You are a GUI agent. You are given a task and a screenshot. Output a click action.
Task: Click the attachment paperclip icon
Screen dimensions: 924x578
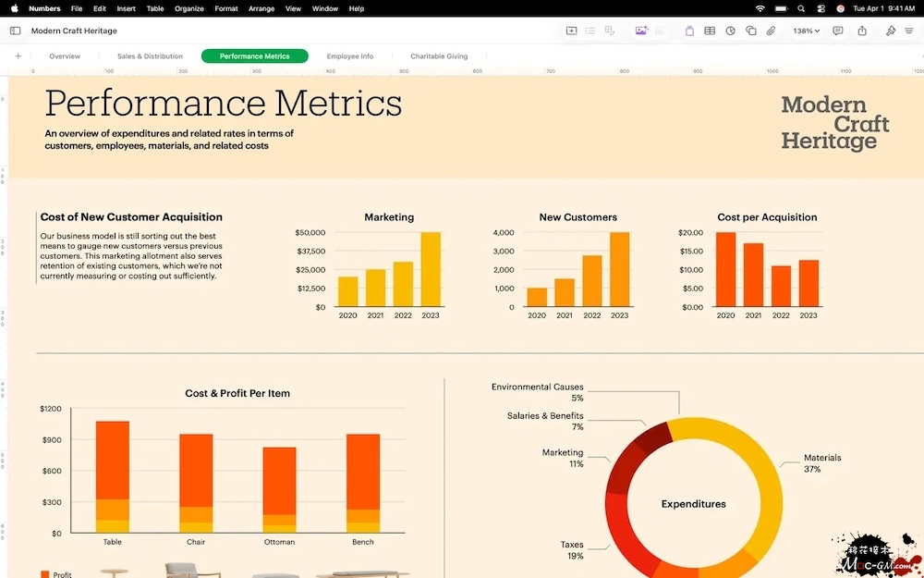click(x=771, y=31)
